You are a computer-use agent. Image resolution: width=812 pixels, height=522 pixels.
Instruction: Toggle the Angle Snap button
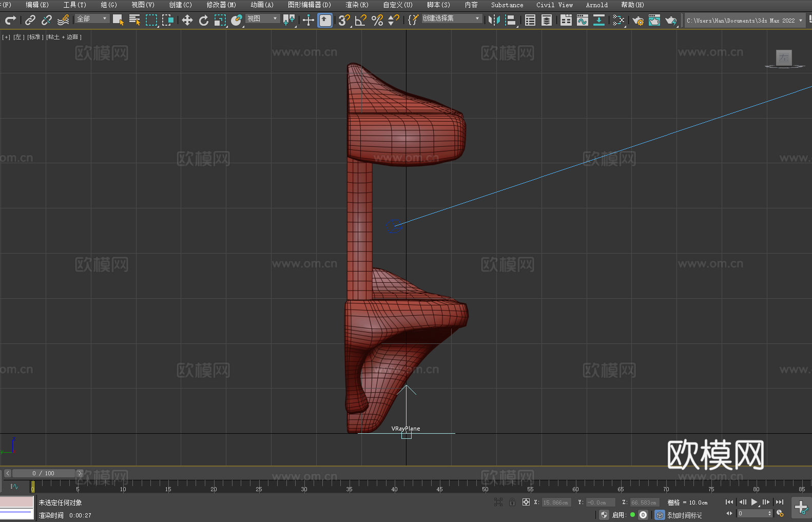(361, 20)
